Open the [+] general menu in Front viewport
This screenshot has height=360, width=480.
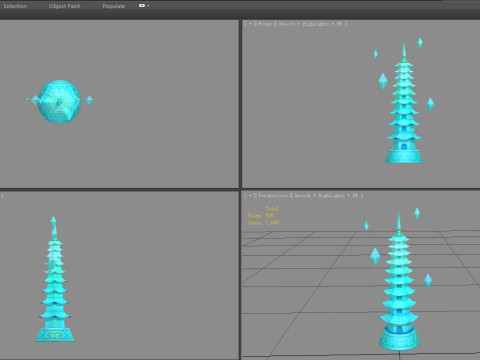tap(250, 24)
